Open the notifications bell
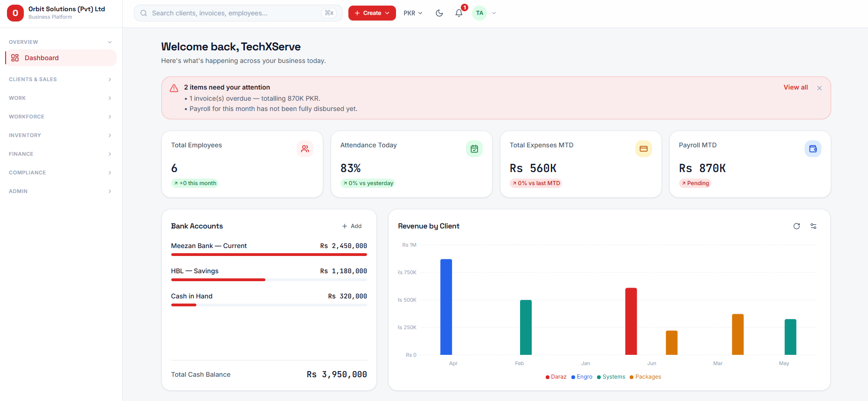Viewport: 868px width, 401px height. 459,13
